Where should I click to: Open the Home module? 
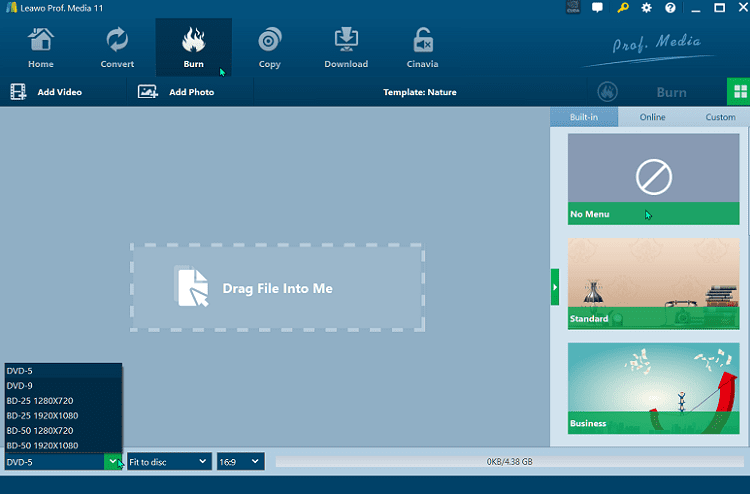coord(41,47)
